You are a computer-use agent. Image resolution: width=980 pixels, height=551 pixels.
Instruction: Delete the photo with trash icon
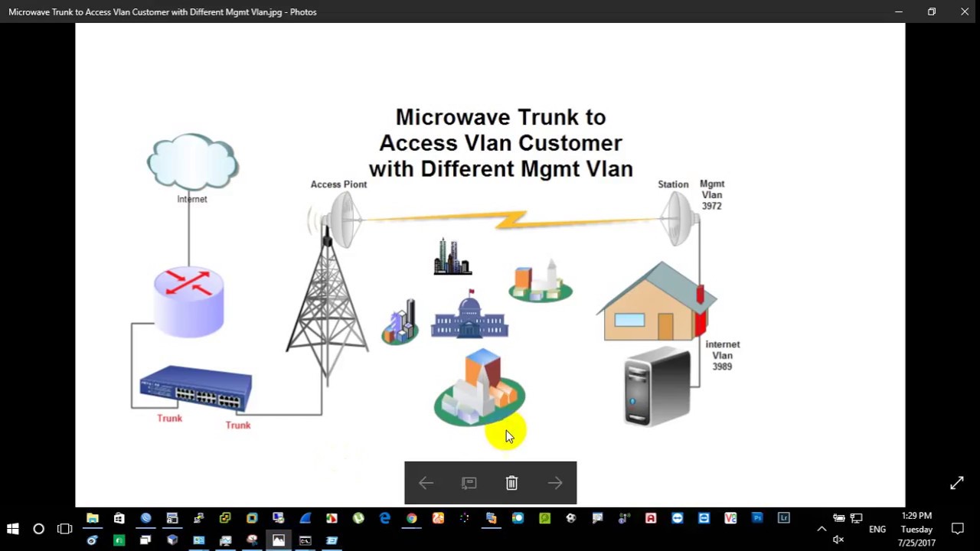(x=512, y=483)
